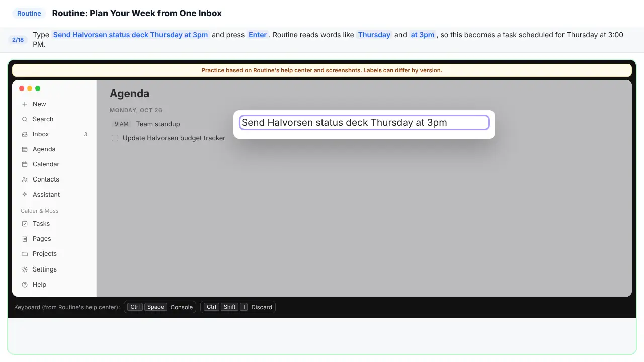The width and height of the screenshot is (644, 362).
Task: Open the Search label in sidebar
Action: [43, 119]
